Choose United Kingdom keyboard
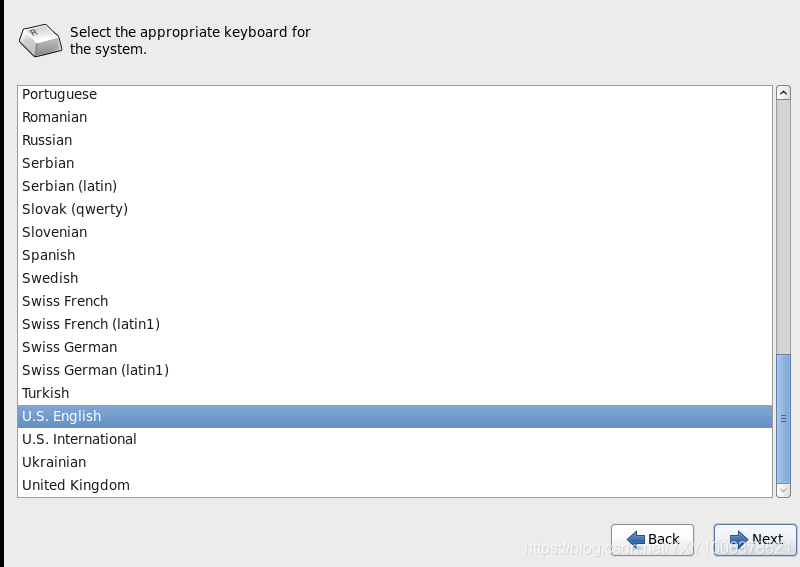This screenshot has width=800, height=567. pyautogui.click(x=395, y=485)
